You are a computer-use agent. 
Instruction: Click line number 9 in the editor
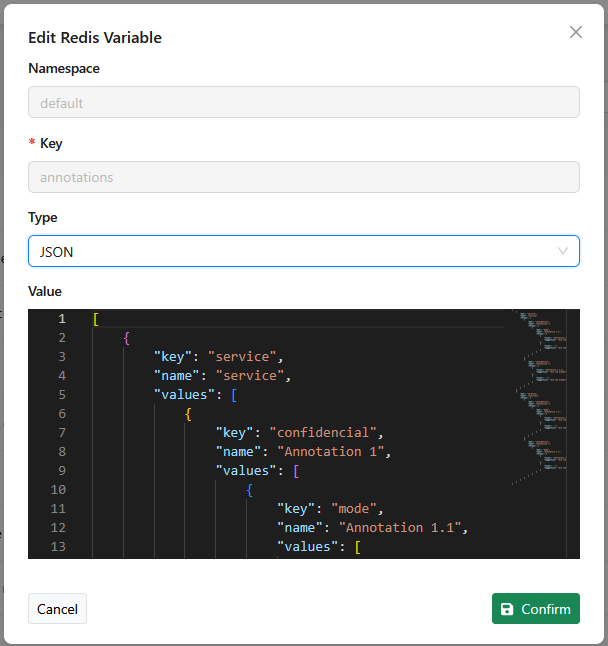point(62,470)
